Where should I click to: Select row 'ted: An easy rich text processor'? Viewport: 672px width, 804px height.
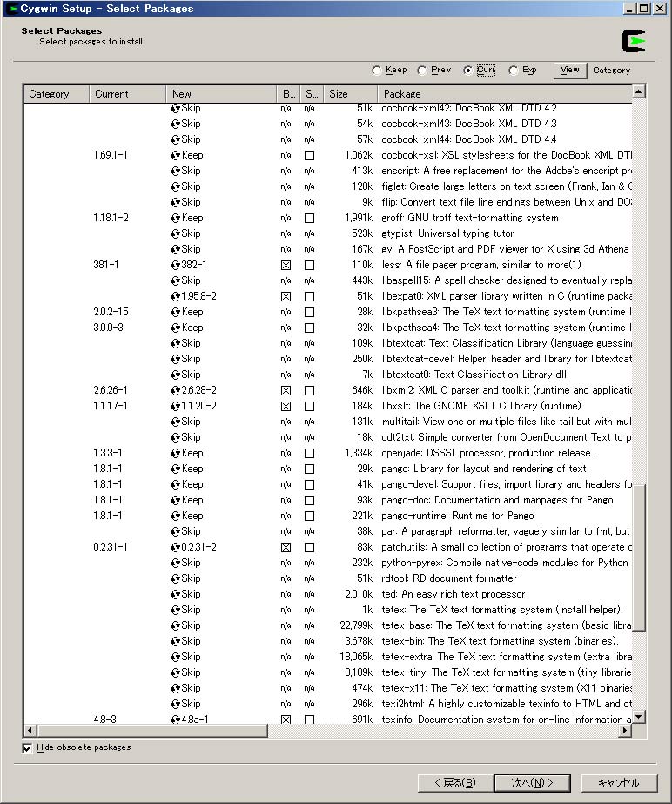[x=327, y=594]
